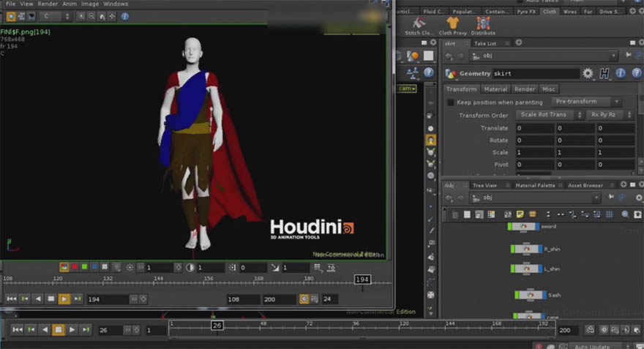Add a network box in network editor

pos(532,214)
